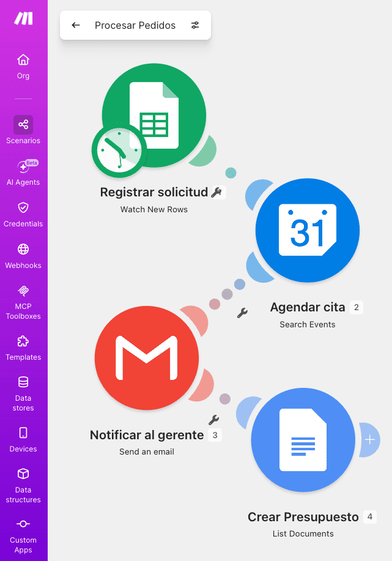392x561 pixels.
Task: Select the Registrar solicitud label
Action: pyautogui.click(x=153, y=192)
